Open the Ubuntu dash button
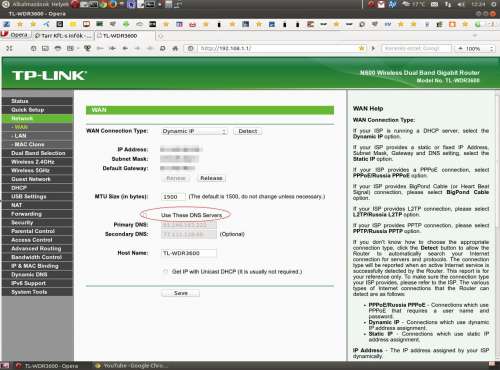Screen dimensions: 500x370 [x=5, y=4]
